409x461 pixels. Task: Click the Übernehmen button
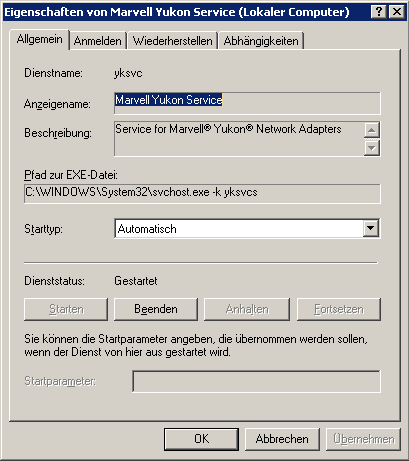click(363, 439)
